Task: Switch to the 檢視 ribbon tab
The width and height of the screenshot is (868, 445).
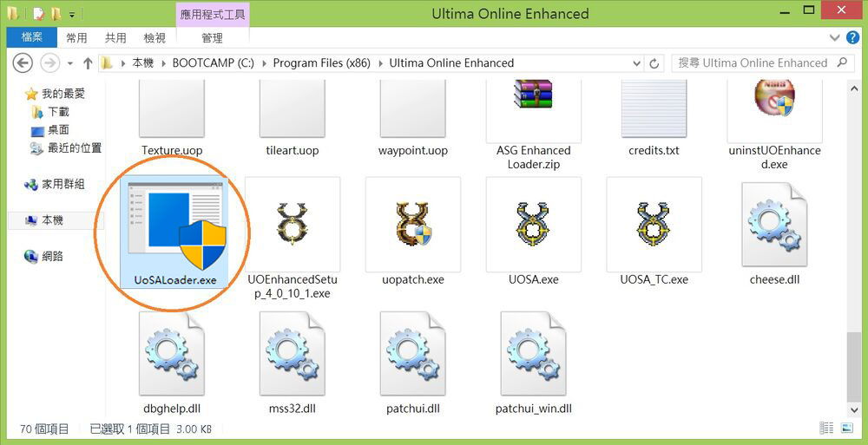Action: pos(155,37)
